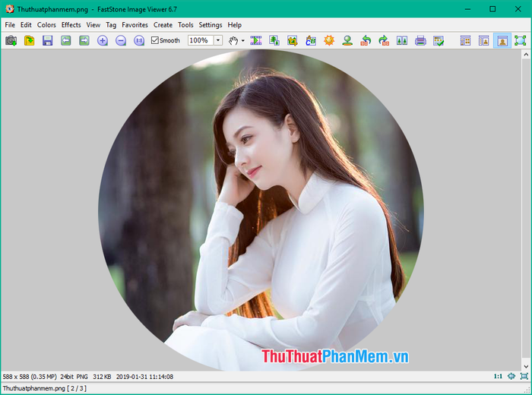Viewport: 532px width, 395px height.
Task: Close the FastStone Image Viewer window
Action: point(518,9)
